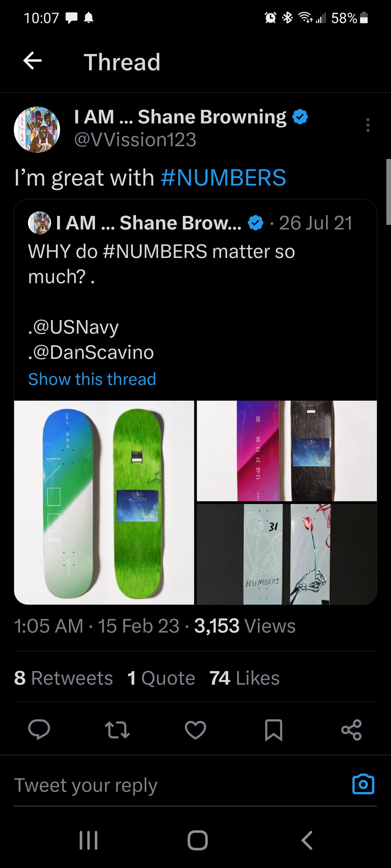This screenshot has width=391, height=868.
Task: Tap the reply speech bubble icon
Action: (x=39, y=729)
